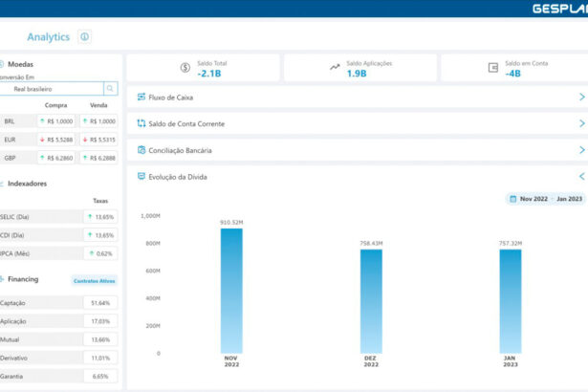Open the Nov 2022 - Jan 2023 date picker
The width and height of the screenshot is (588, 392).
[545, 199]
